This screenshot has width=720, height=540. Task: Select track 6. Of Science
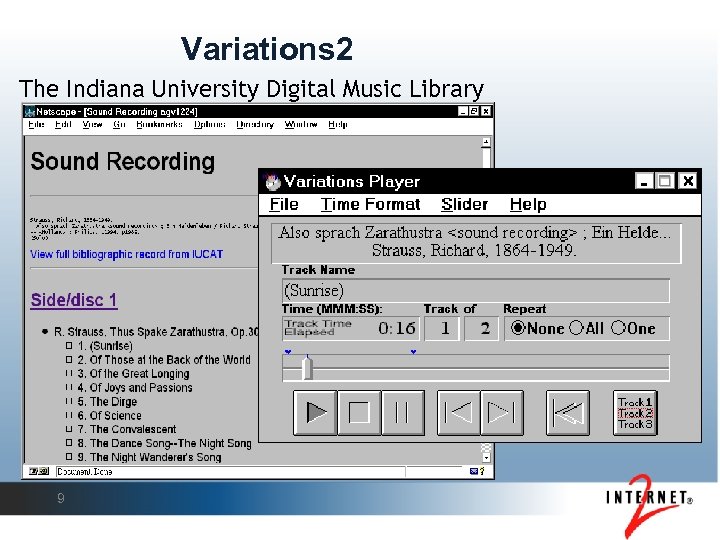pos(109,416)
